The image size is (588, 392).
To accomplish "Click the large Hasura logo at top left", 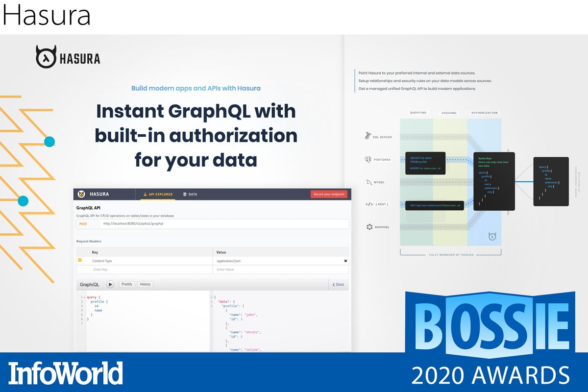I will pyautogui.click(x=68, y=57).
